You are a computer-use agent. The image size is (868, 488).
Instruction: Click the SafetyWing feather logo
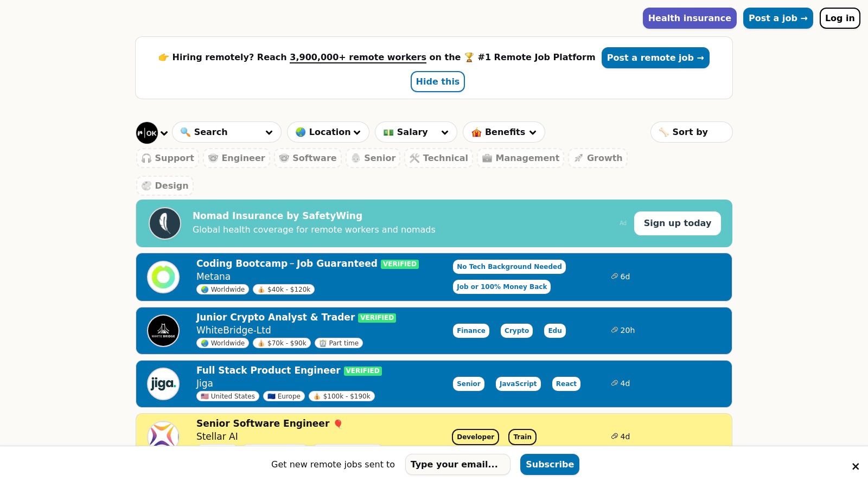[x=164, y=223]
